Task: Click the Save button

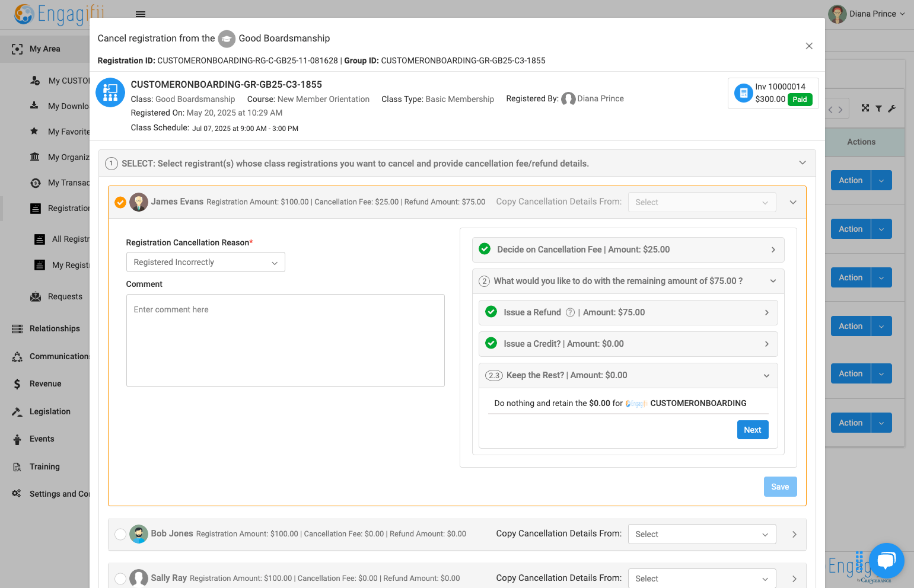Action: [780, 487]
